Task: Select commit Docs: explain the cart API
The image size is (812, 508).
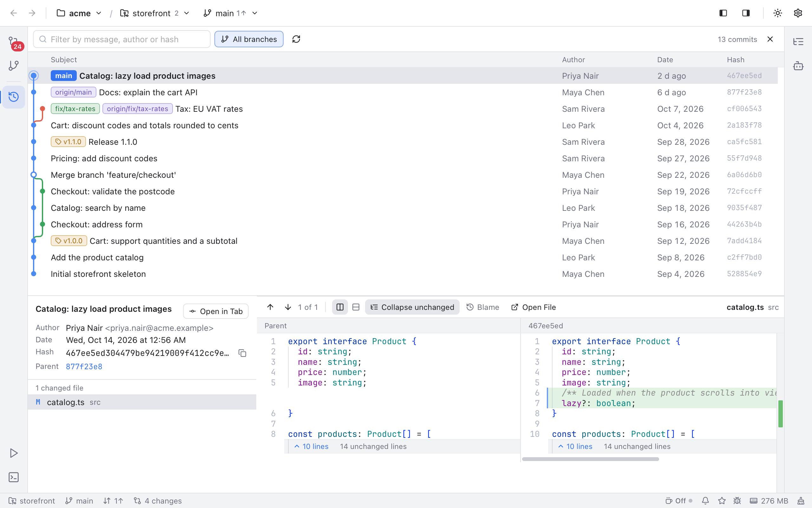Action: 403,92
